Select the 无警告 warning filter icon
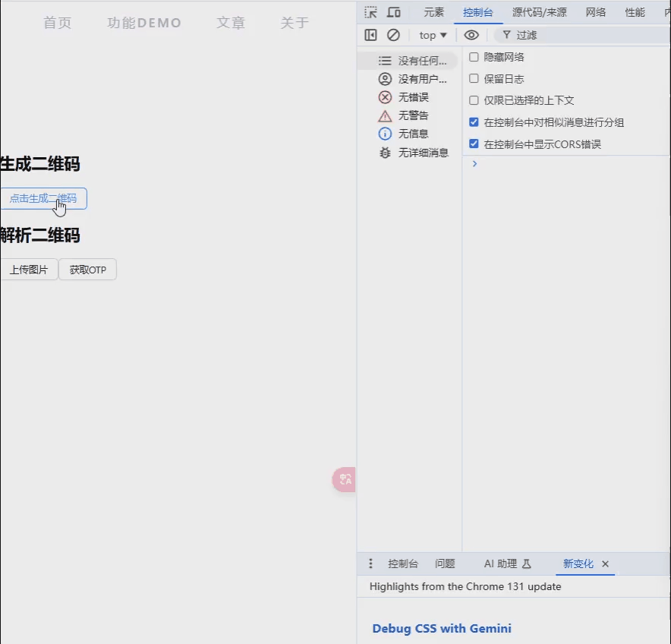The image size is (671, 644). [x=386, y=115]
